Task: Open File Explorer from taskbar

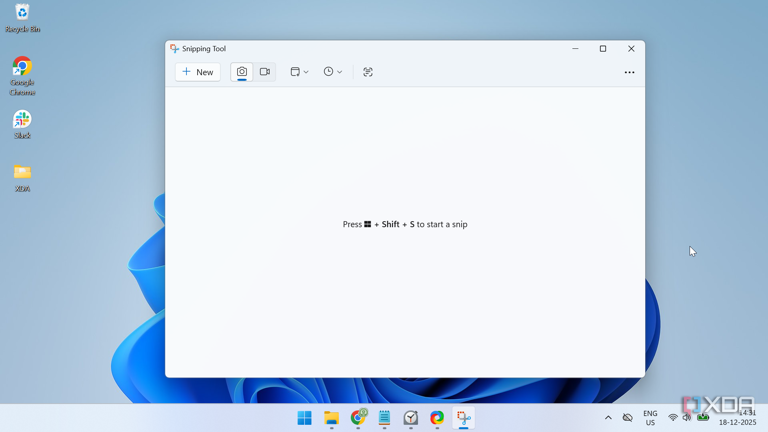Action: click(x=332, y=418)
